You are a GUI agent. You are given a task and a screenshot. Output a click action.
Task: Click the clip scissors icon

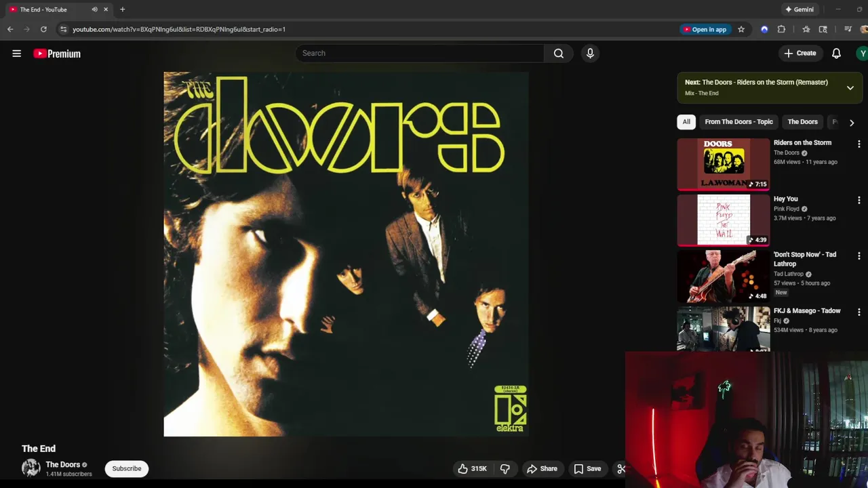(620, 468)
